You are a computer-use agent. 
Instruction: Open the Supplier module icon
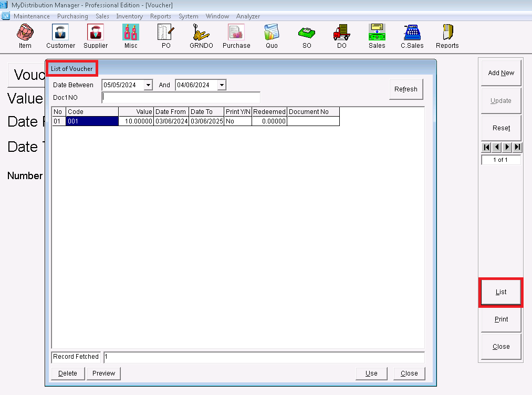(96, 33)
